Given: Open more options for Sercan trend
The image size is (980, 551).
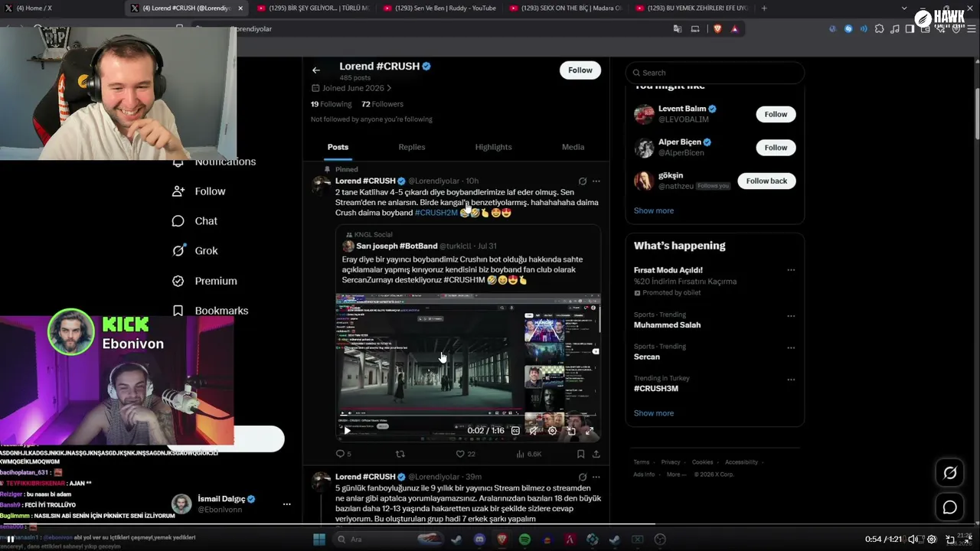Looking at the screenshot, I should pos(791,348).
